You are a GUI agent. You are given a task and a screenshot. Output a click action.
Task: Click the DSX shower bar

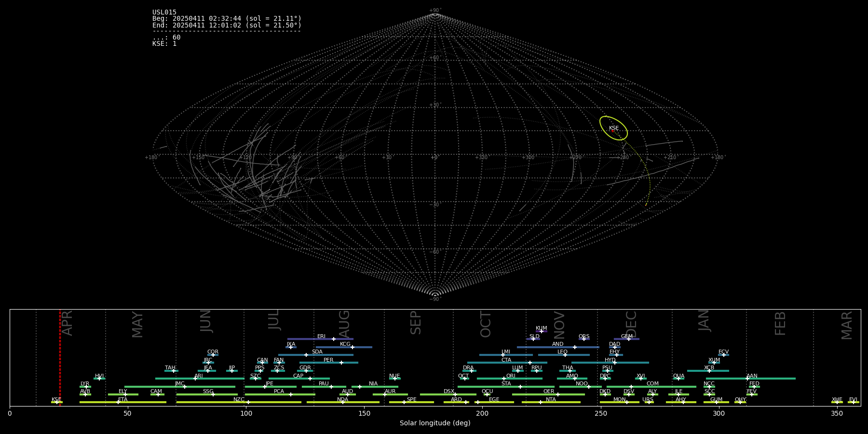pyautogui.click(x=448, y=394)
